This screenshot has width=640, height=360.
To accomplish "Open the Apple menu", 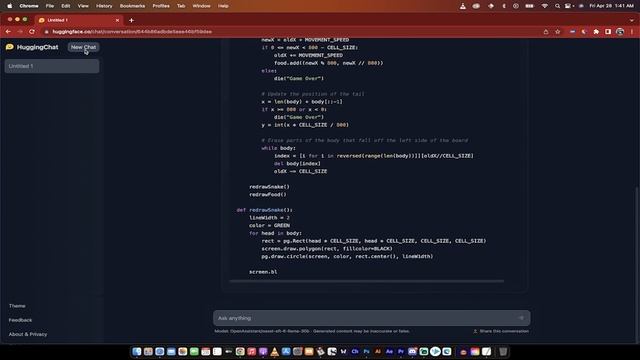I will coord(9,6).
